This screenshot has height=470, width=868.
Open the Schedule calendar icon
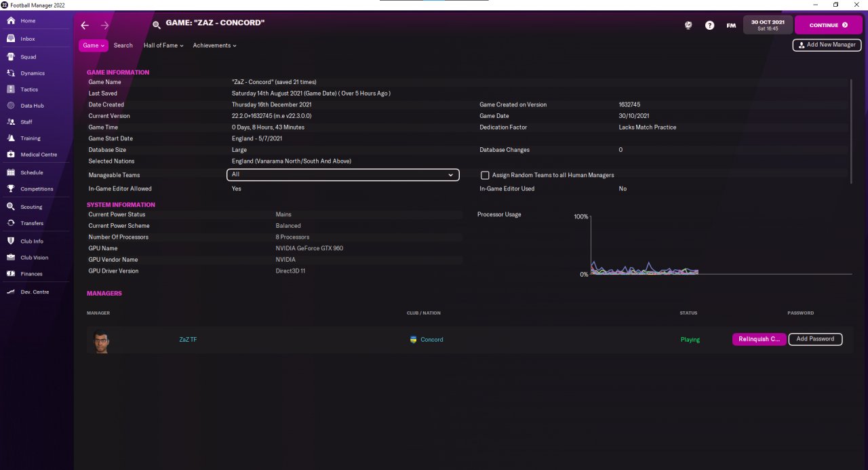point(11,173)
